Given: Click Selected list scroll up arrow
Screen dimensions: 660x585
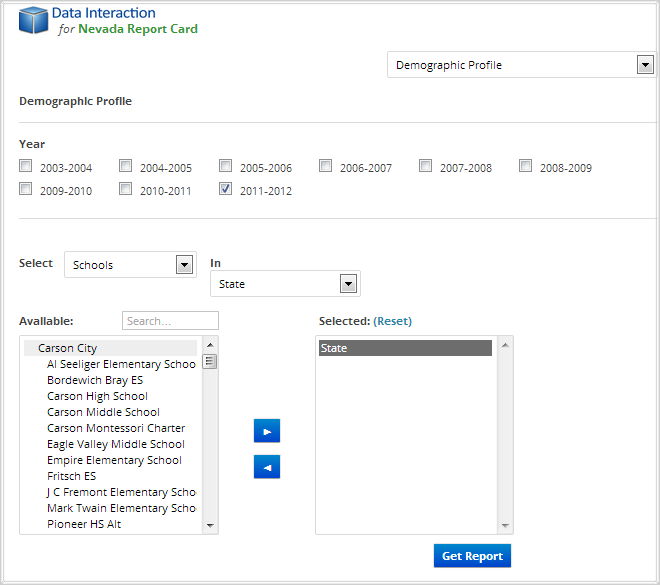Looking at the screenshot, I should (x=506, y=345).
